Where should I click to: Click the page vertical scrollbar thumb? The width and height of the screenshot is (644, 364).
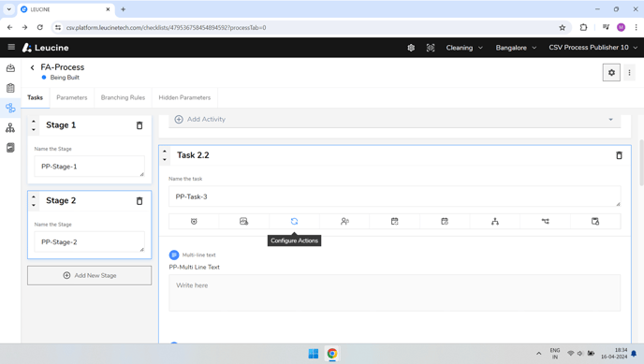point(641,163)
